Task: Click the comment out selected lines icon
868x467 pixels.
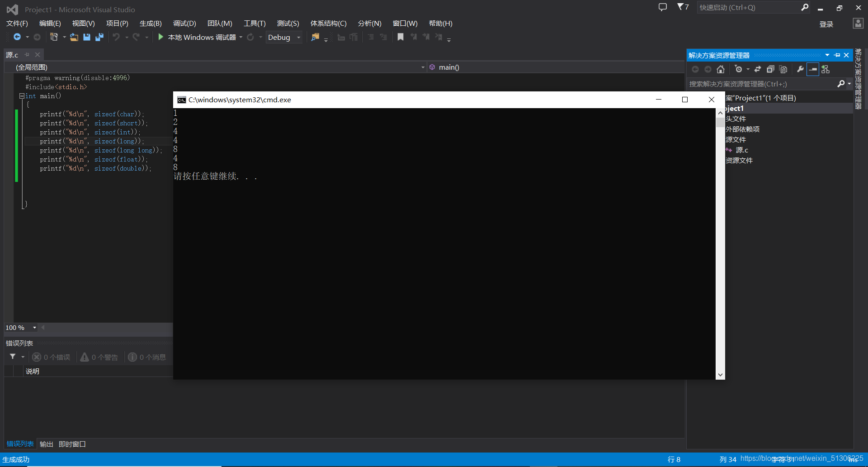Action: click(371, 37)
